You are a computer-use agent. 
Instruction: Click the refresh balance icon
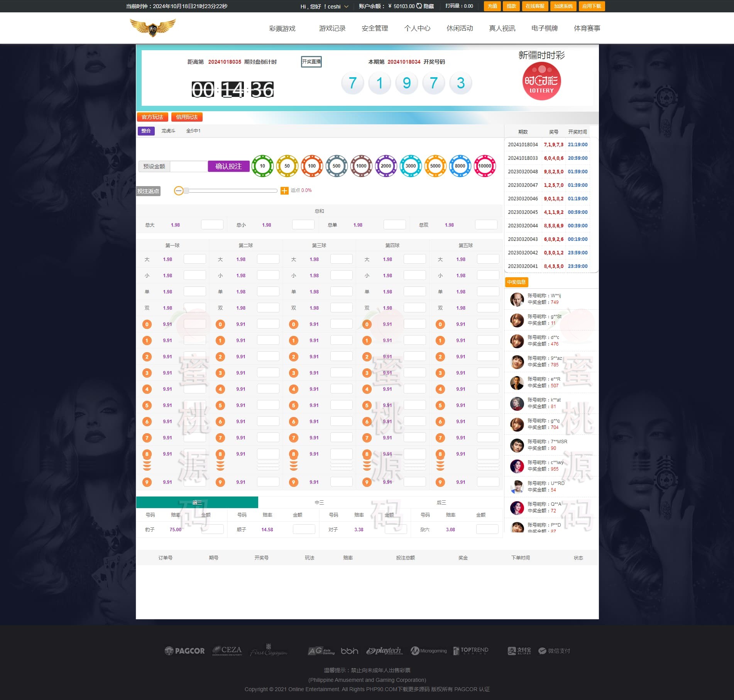(x=419, y=6)
